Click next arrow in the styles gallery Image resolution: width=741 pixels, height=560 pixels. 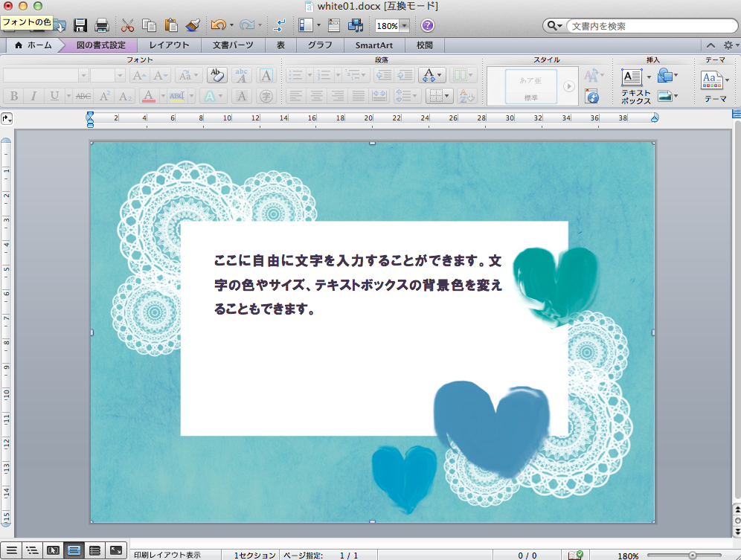pyautogui.click(x=569, y=86)
